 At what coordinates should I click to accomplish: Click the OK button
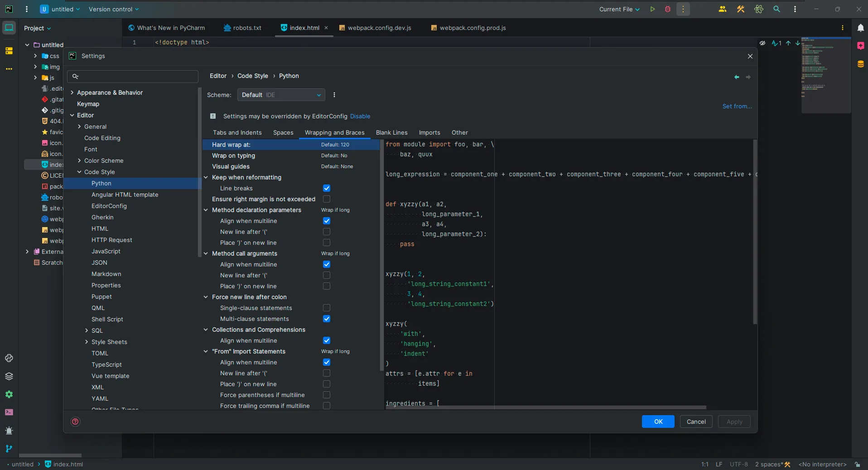(658, 422)
